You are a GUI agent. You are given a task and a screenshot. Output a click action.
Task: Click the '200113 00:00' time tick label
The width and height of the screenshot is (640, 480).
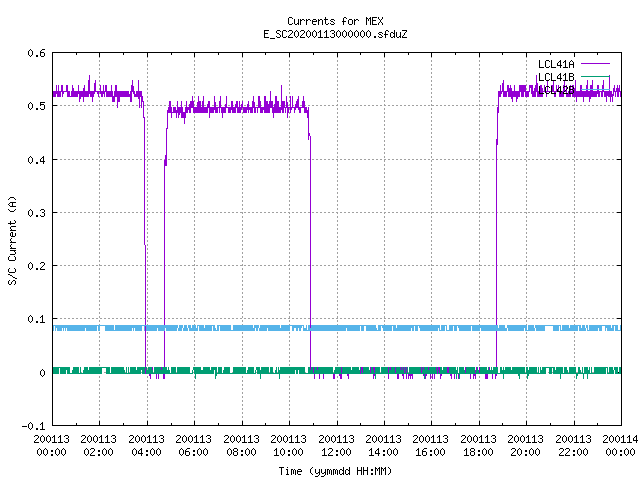point(51,445)
